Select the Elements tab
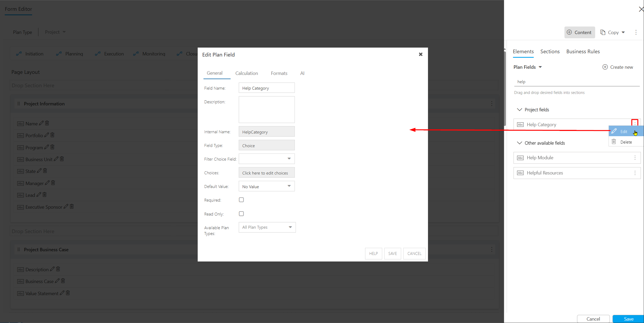Viewport: 644px width, 323px height. pos(523,51)
